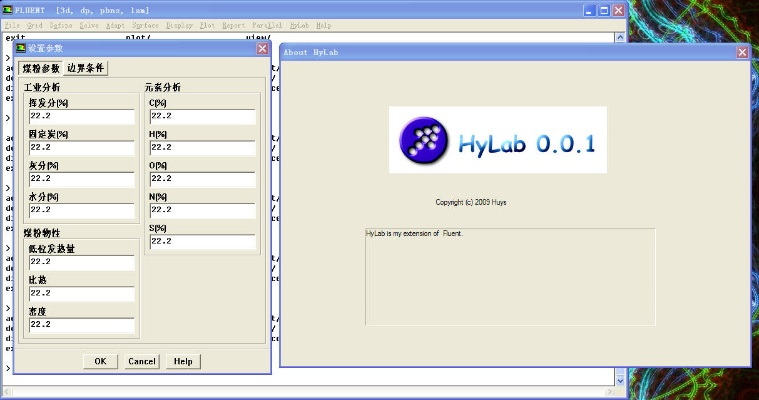Select the S(%) input box
759x400 pixels.
[x=202, y=241]
